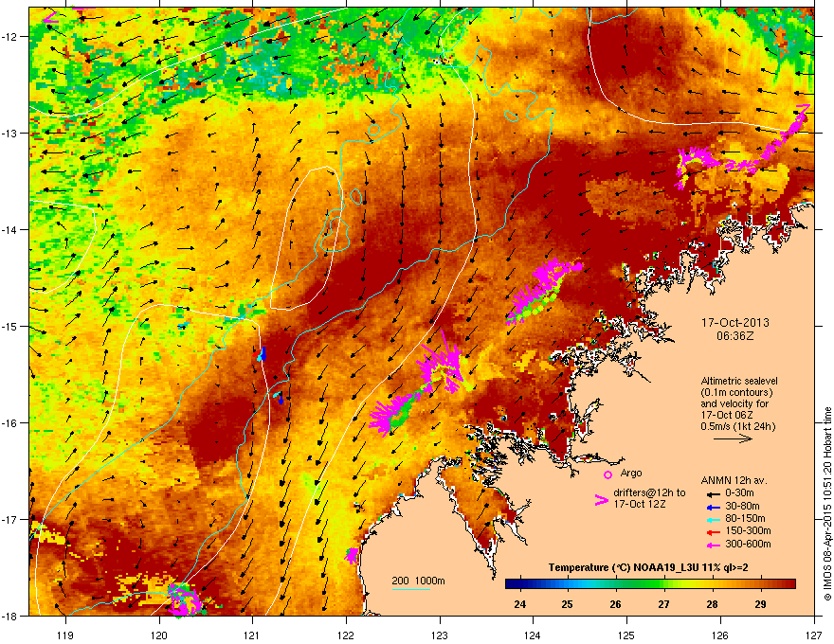This screenshot has height=644, width=834.
Task: Click the colorbar value 25
Action: [x=567, y=604]
